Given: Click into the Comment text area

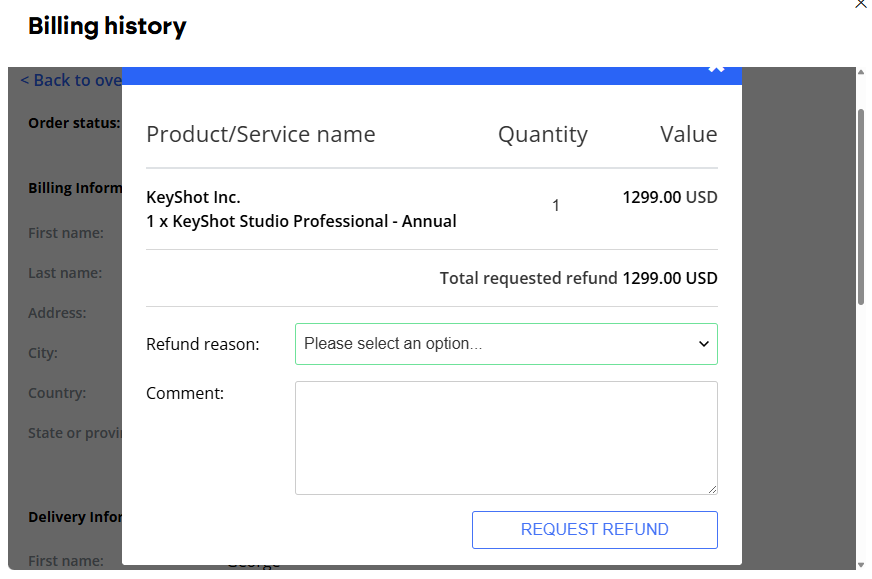Looking at the screenshot, I should click(506, 438).
